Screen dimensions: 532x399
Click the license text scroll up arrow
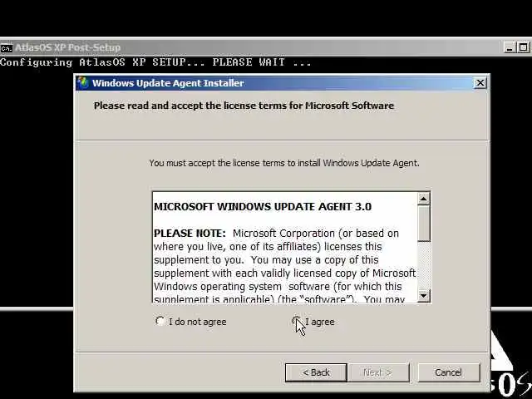423,199
